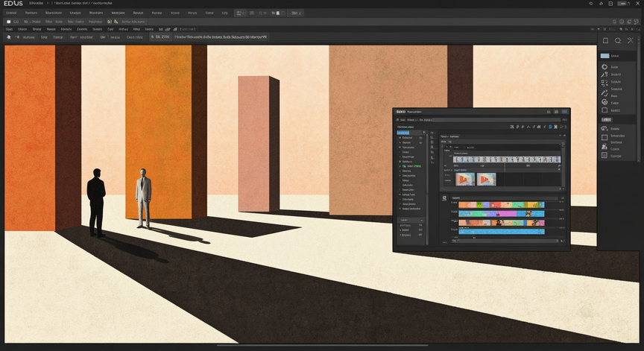Image resolution: width=644 pixels, height=351 pixels.
Task: Click the filmstrip of frames in the floating preview panel
Action: pyautogui.click(x=507, y=159)
